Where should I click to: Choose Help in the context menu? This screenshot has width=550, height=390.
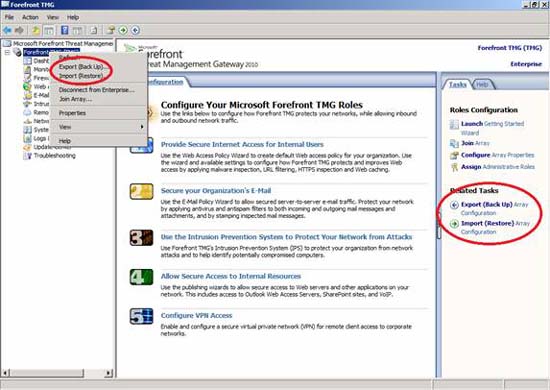point(99,141)
